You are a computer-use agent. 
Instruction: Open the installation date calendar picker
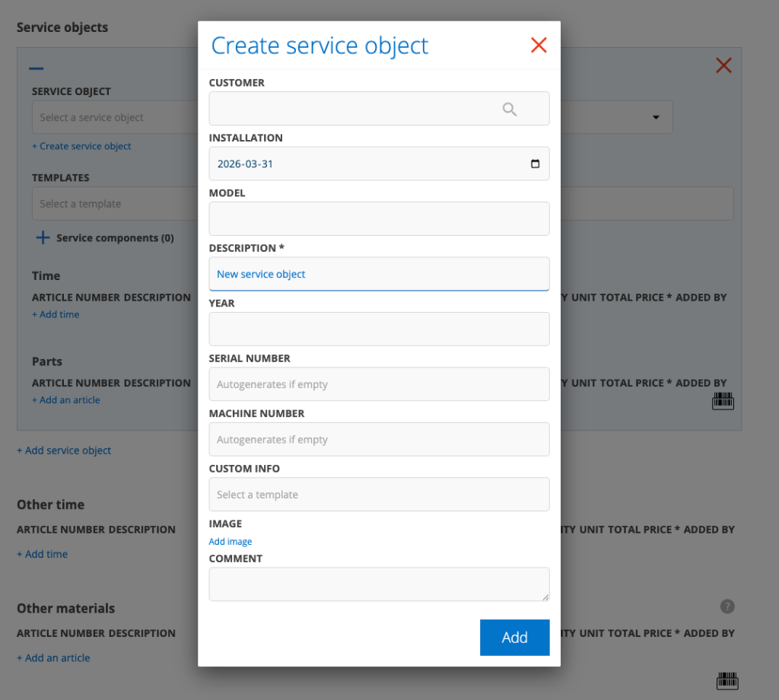535,164
